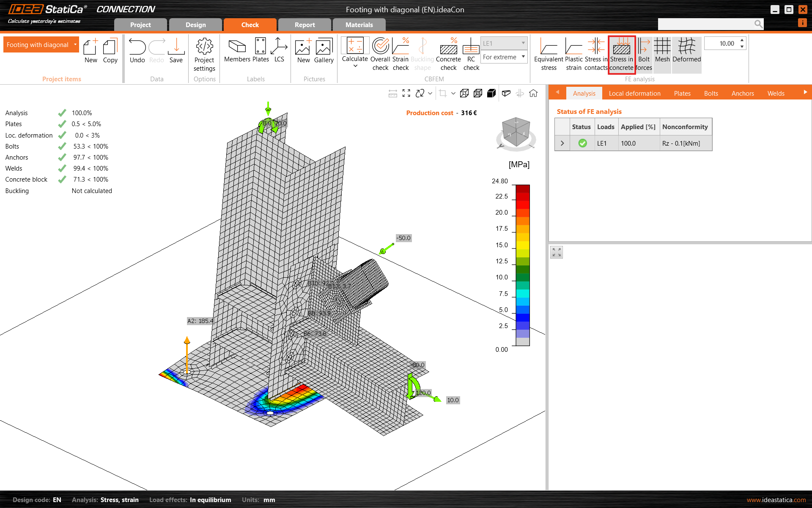The image size is (812, 508).
Task: Open the pictures Gallery
Action: 324,51
